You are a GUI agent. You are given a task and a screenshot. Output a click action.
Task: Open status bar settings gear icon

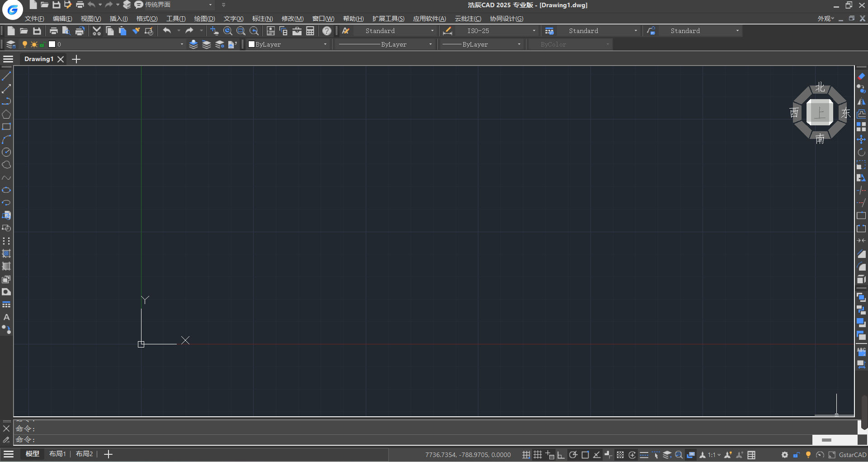(785, 455)
